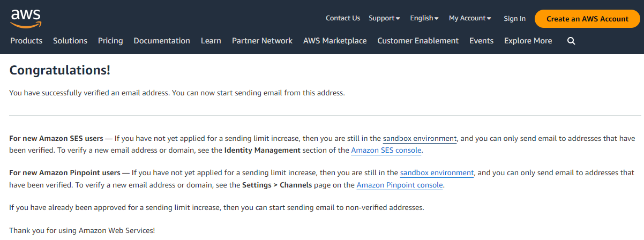This screenshot has height=240, width=644.
Task: Follow the Amazon SES console link
Action: tap(386, 151)
